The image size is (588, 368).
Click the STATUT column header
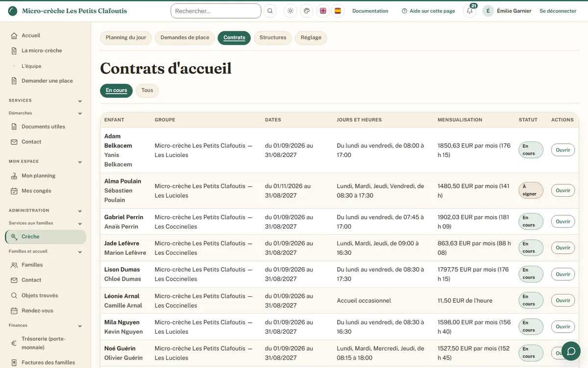[x=528, y=120]
